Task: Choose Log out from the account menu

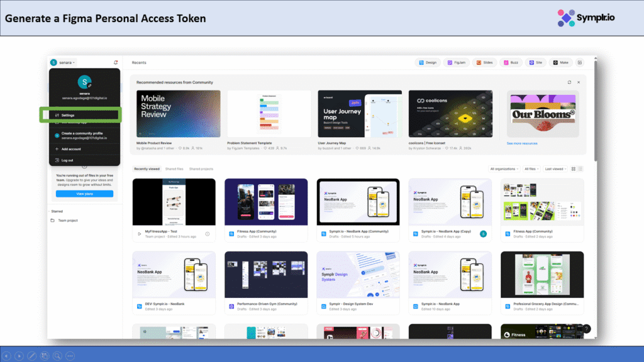Action: [67, 160]
